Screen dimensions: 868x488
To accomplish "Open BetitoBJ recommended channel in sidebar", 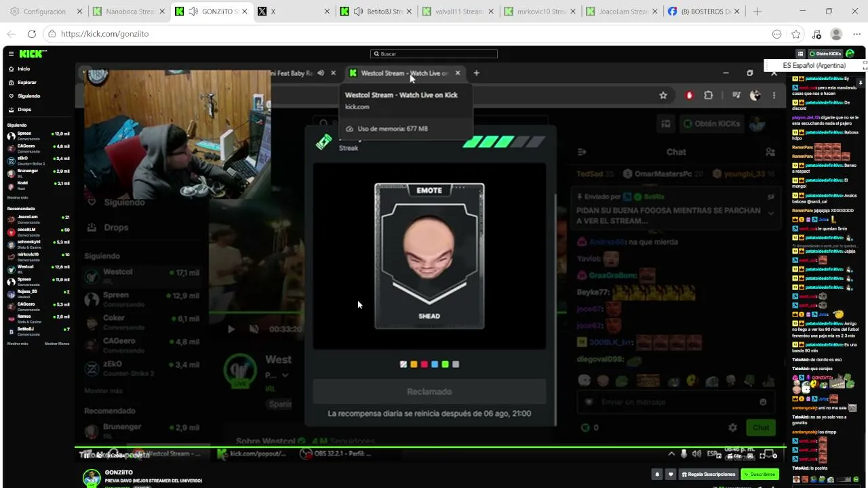I will pos(39,331).
